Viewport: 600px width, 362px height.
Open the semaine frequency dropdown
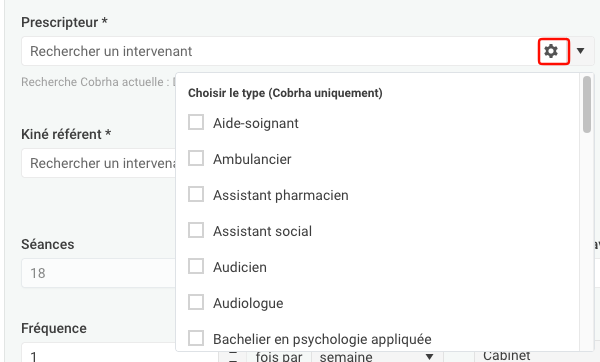377,356
